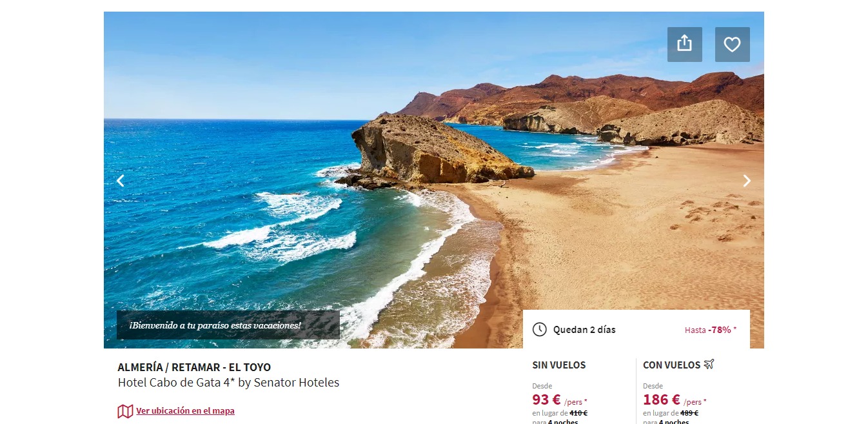Click the Quedan 2 días countdown text
Screen dimensions: 868x424
click(584, 330)
